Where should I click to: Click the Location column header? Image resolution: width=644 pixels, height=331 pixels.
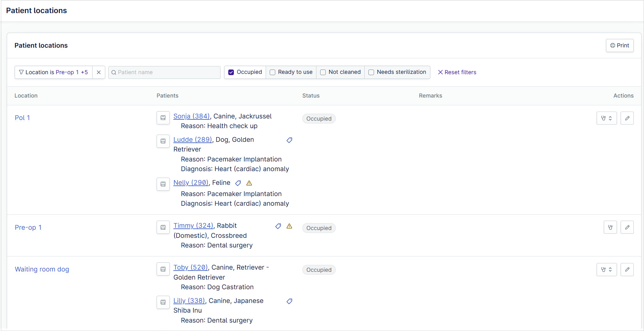point(26,96)
